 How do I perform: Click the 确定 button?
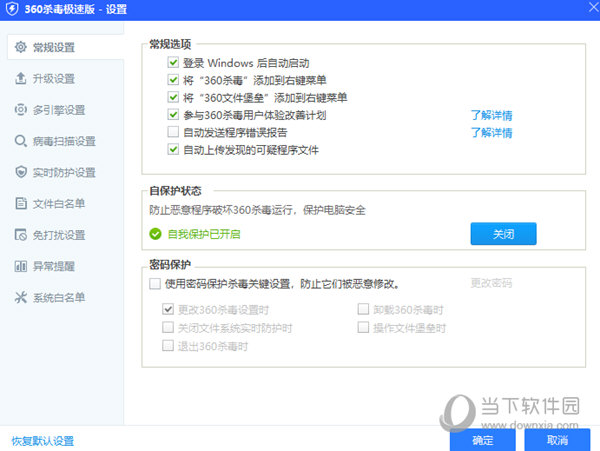point(482,440)
